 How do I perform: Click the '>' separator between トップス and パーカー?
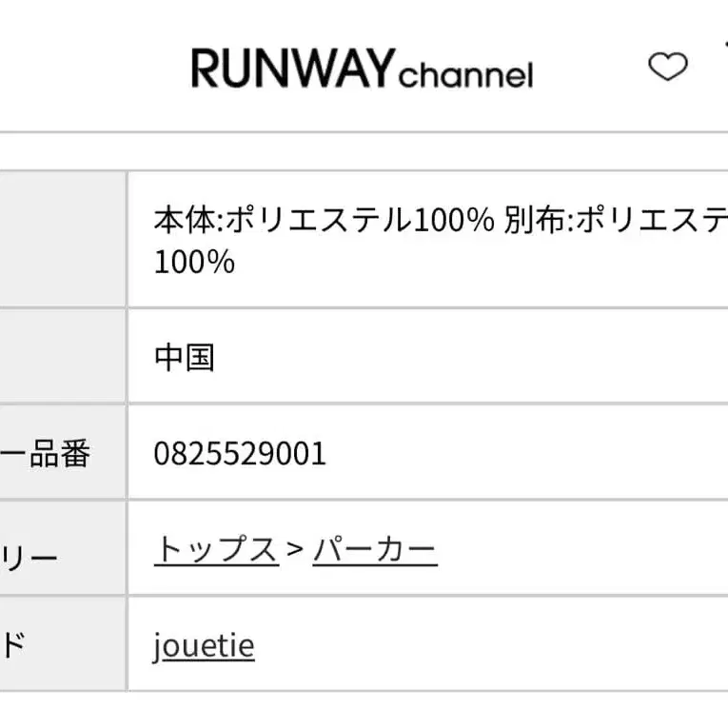[x=295, y=549]
